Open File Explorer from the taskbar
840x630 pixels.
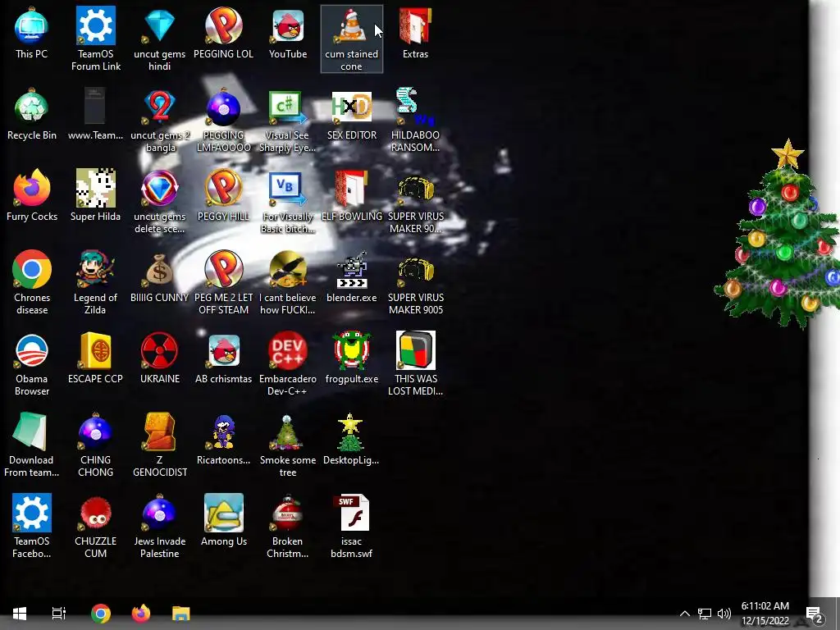(x=181, y=614)
